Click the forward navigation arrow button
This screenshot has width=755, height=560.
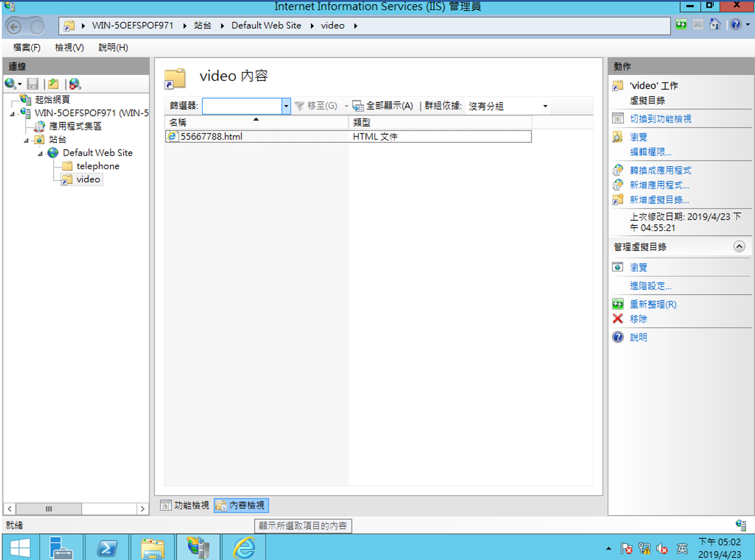click(x=37, y=26)
